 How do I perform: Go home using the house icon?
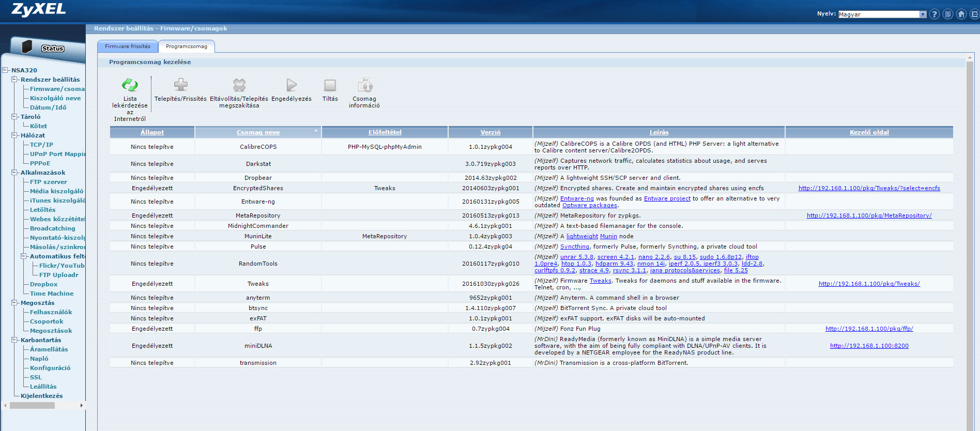pos(961,14)
